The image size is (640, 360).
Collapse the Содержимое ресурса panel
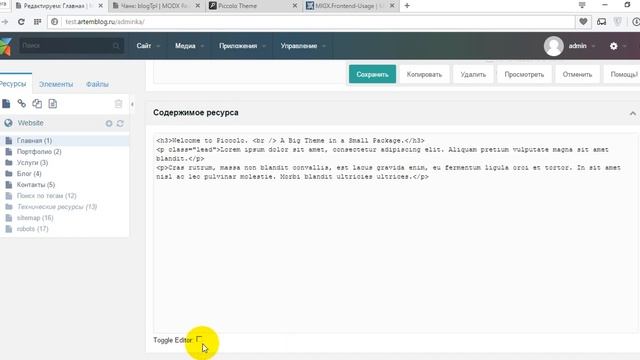point(633,113)
